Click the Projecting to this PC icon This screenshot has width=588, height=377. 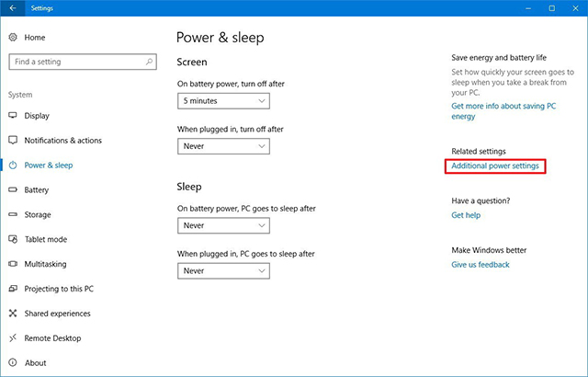[x=13, y=289]
